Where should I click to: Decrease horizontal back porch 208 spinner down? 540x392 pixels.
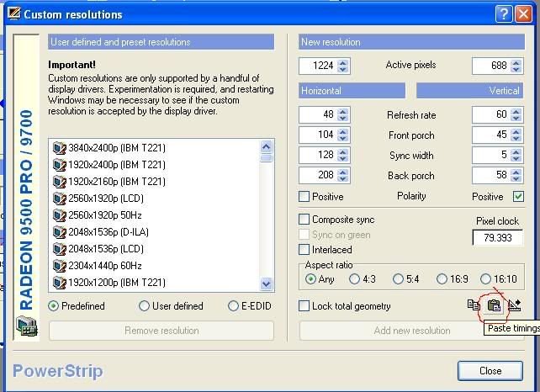click(x=342, y=179)
